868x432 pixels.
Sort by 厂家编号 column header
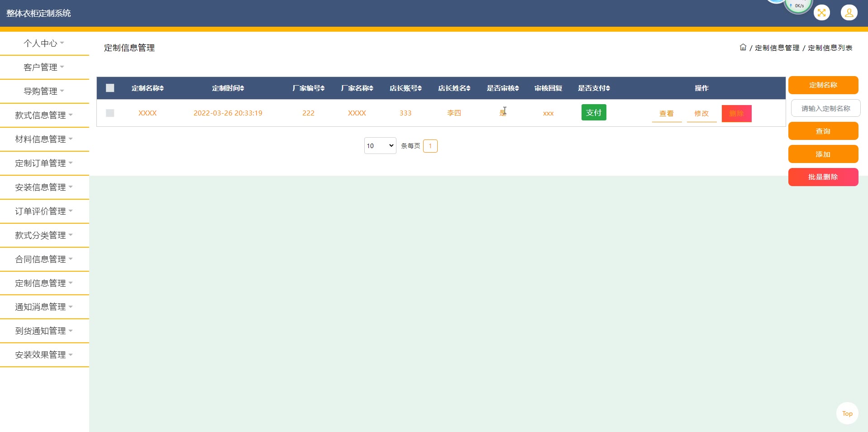pyautogui.click(x=308, y=88)
